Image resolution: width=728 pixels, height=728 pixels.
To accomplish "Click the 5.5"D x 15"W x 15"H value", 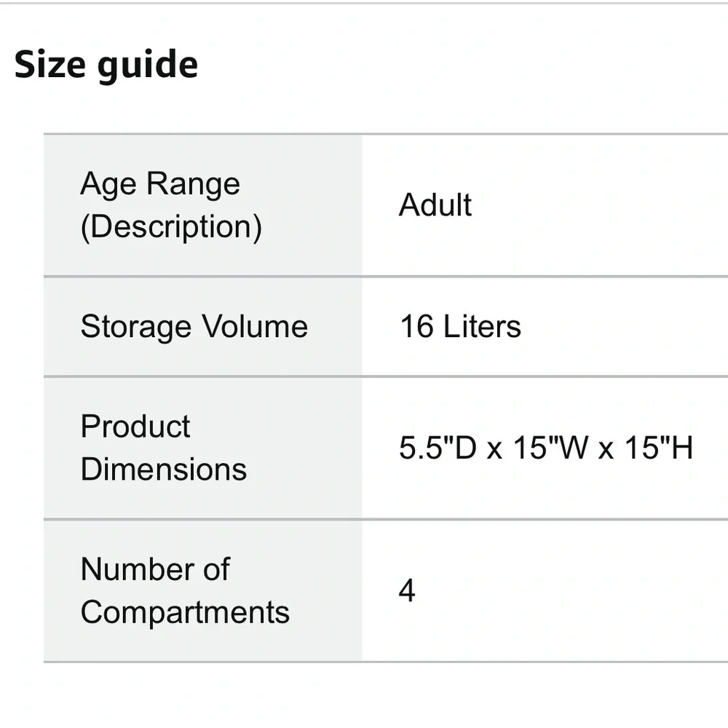I will 546,448.
